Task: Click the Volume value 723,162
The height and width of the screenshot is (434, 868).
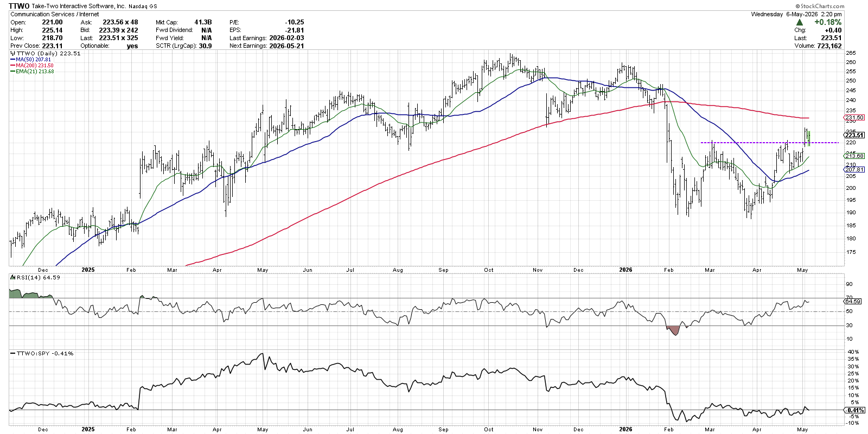Action: tap(829, 46)
